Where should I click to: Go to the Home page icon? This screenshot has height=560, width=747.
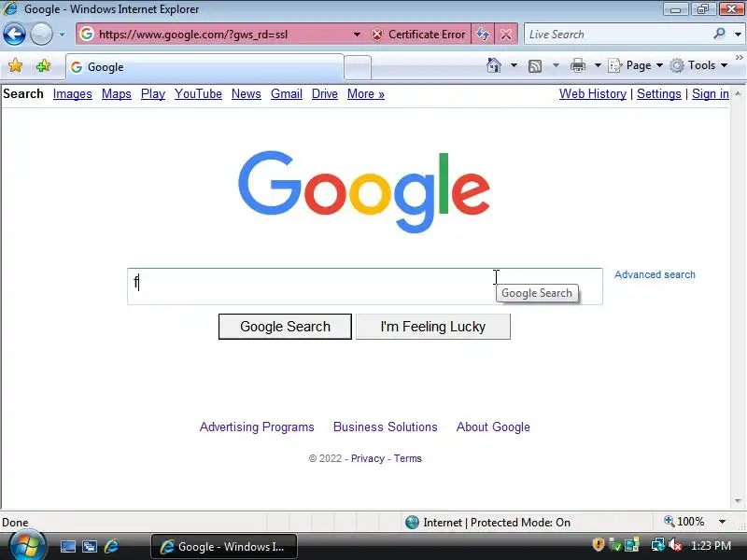pos(494,65)
